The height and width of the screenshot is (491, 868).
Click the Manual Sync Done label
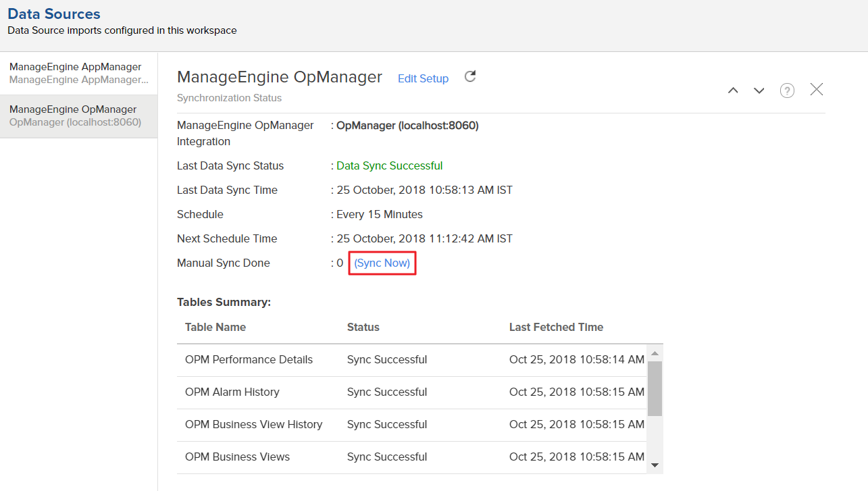pyautogui.click(x=224, y=263)
